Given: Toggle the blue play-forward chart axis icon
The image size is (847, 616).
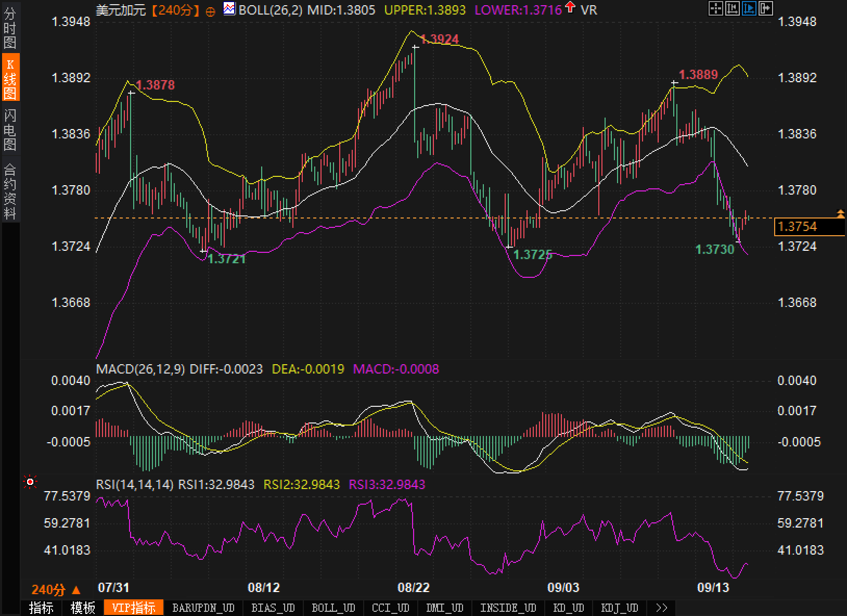Looking at the screenshot, I should coord(749,8).
